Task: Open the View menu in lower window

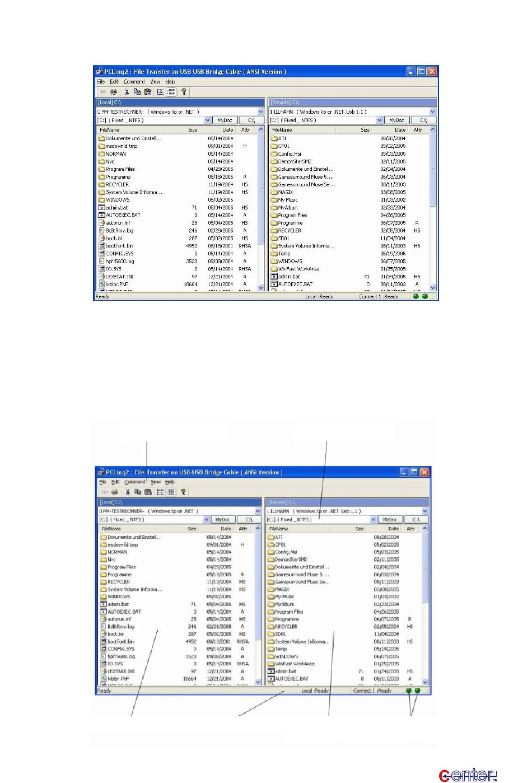Action: 155,482
